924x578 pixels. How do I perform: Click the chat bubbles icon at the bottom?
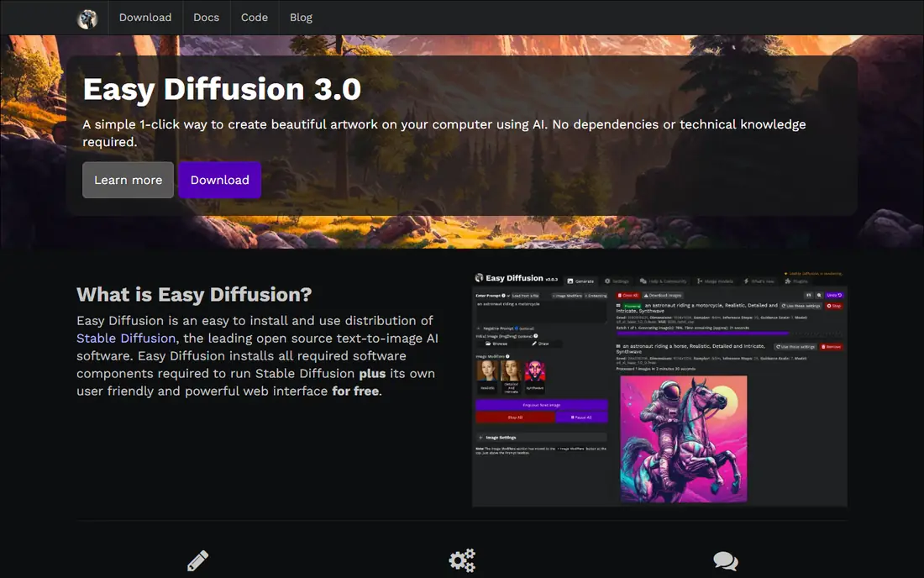point(726,561)
